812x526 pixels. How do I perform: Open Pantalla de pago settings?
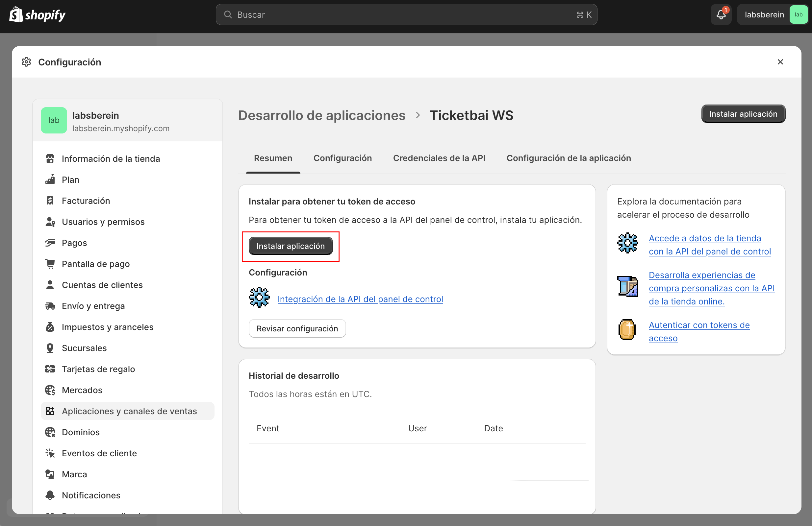click(95, 264)
